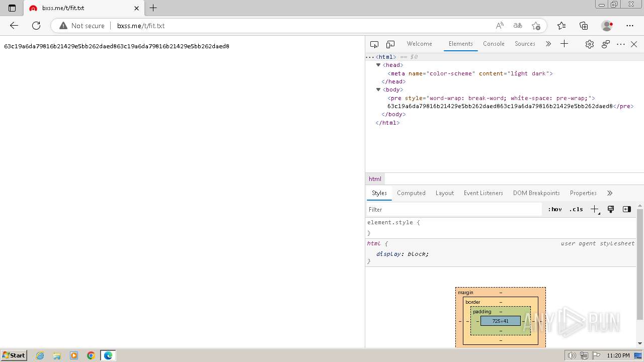The height and width of the screenshot is (362, 644).
Task: Reload the page with the refresh icon
Action: 36,26
